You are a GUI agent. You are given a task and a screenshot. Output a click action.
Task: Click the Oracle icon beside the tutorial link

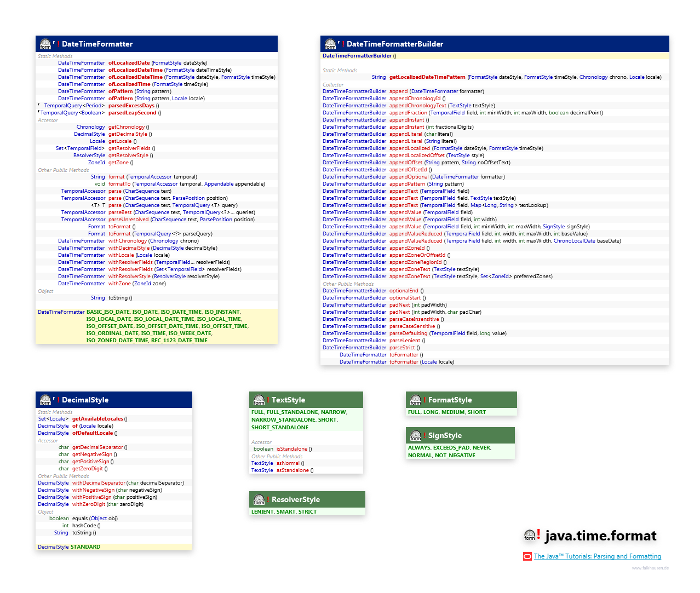pos(526,556)
